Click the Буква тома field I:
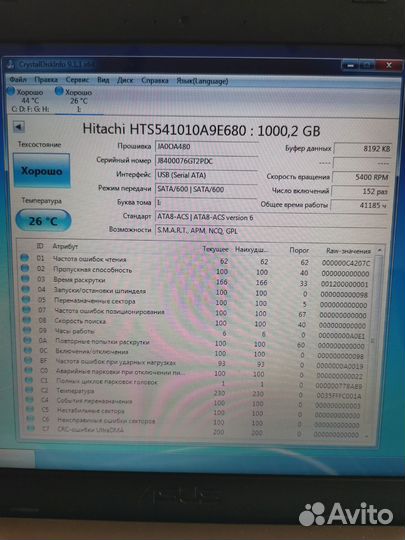405x540 pixels. point(206,203)
